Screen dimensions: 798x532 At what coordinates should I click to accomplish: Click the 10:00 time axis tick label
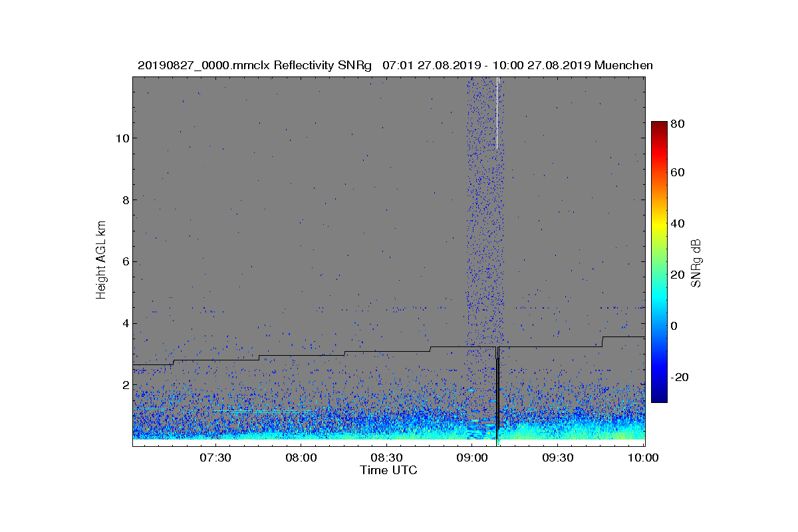[x=643, y=458]
